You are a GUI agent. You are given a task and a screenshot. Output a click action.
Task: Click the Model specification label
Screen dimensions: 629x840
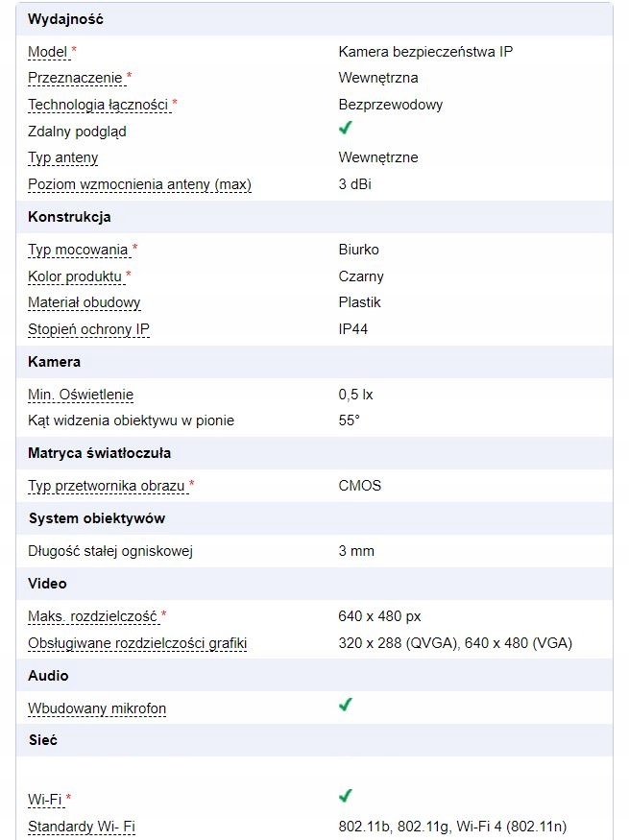pos(48,52)
